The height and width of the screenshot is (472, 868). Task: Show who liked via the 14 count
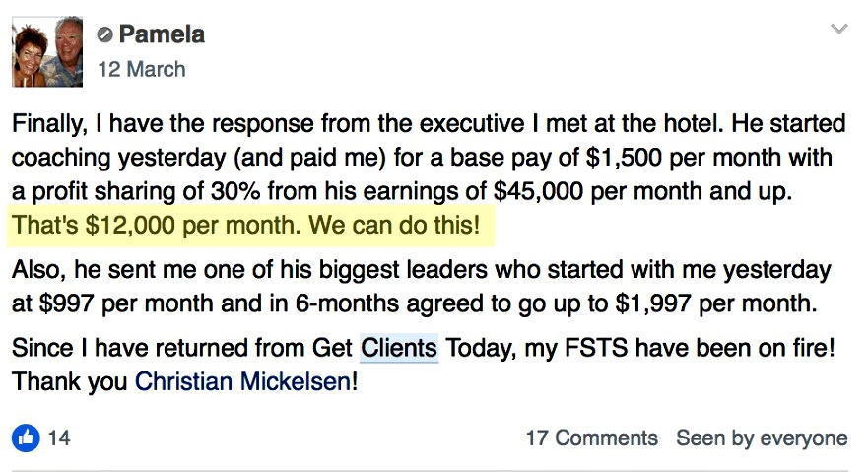click(59, 438)
